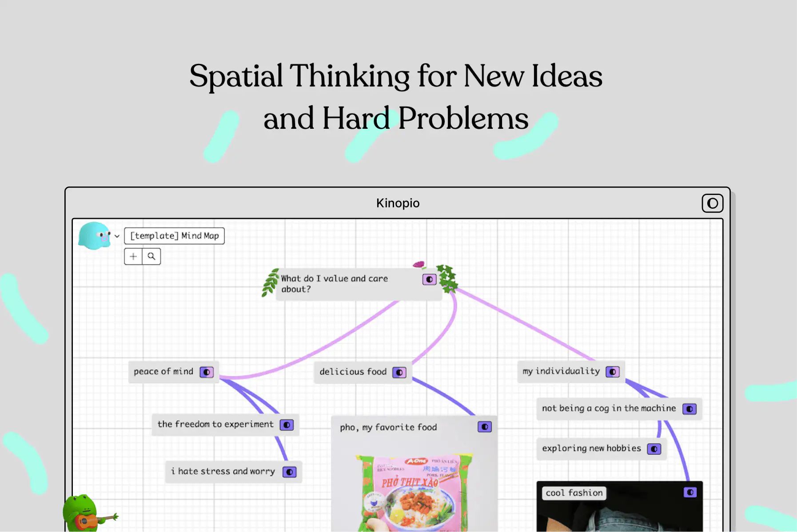Click the badge icon on "delicious food"

point(399,372)
